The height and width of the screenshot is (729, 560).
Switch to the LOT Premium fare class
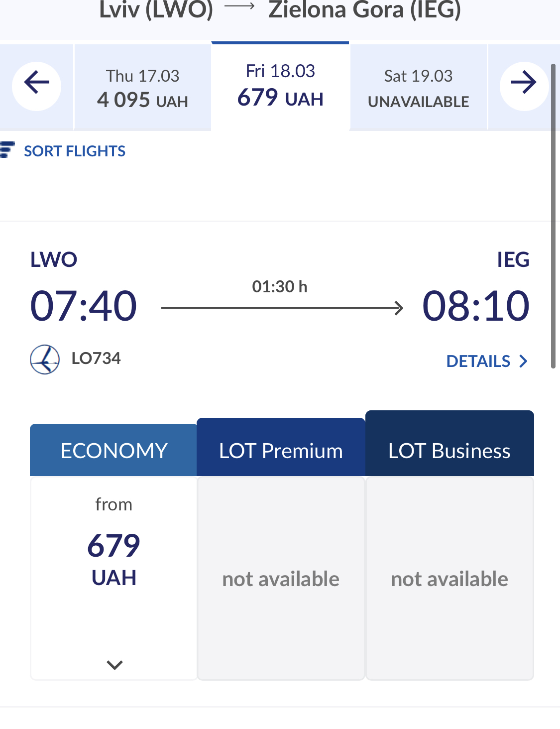(281, 451)
